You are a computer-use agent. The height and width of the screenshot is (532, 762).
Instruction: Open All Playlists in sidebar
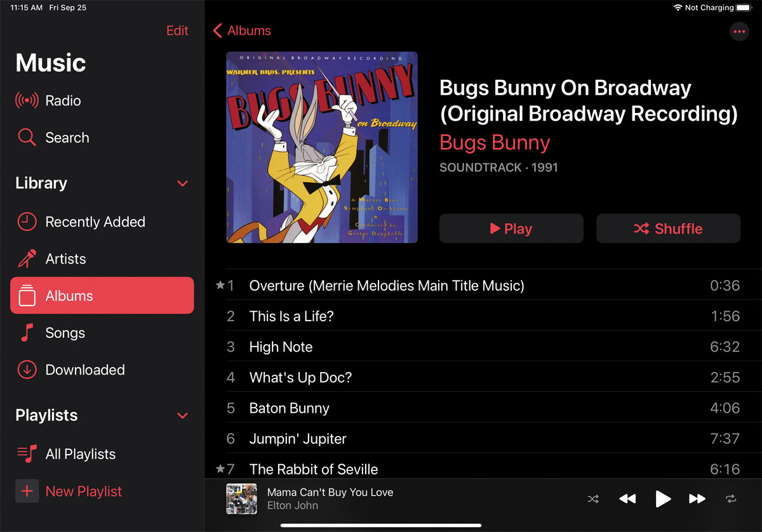point(102,454)
